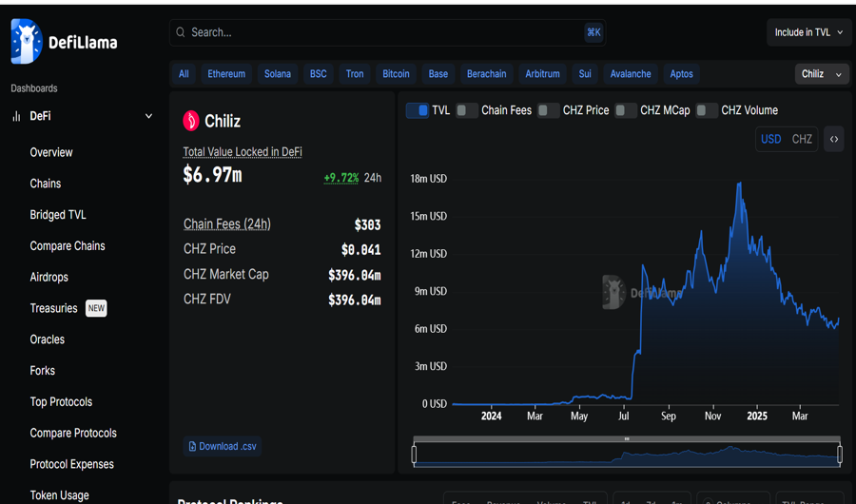Open Chains in the sidebar
This screenshot has width=856, height=504.
pos(46,184)
